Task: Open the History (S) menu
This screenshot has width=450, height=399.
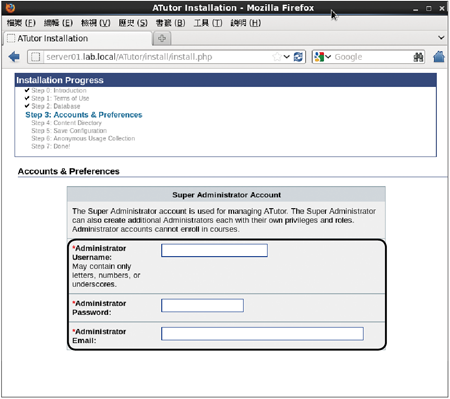Action: tap(133, 23)
